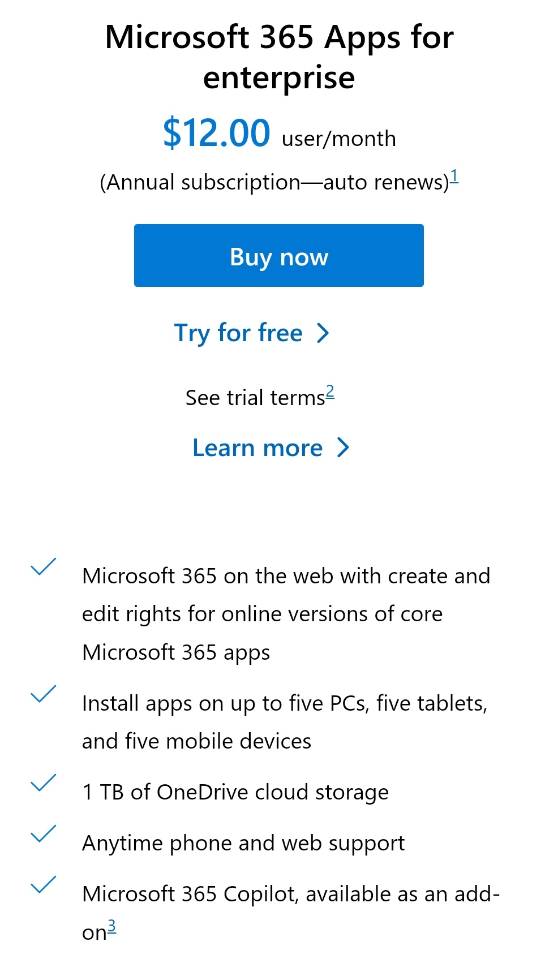Click the Buy now button
The height and width of the screenshot is (980, 545).
[x=278, y=255]
